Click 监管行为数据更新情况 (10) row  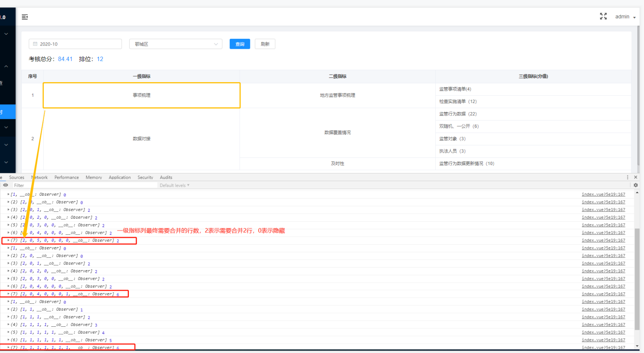coord(533,164)
